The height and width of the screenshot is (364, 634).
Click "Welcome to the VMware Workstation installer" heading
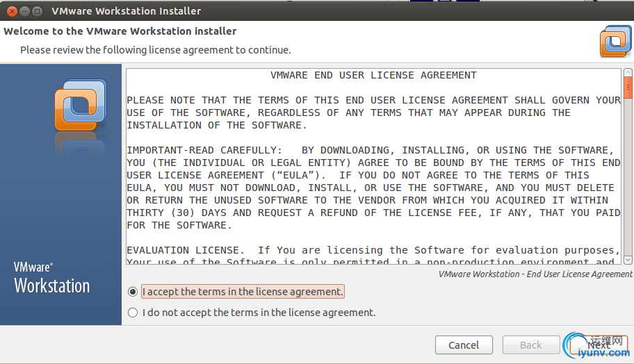(120, 31)
